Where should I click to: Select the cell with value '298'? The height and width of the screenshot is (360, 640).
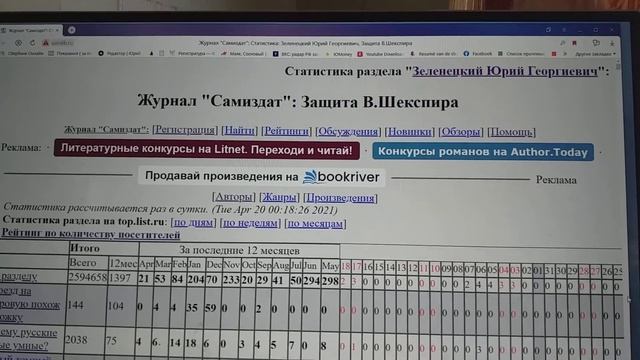[330, 281]
